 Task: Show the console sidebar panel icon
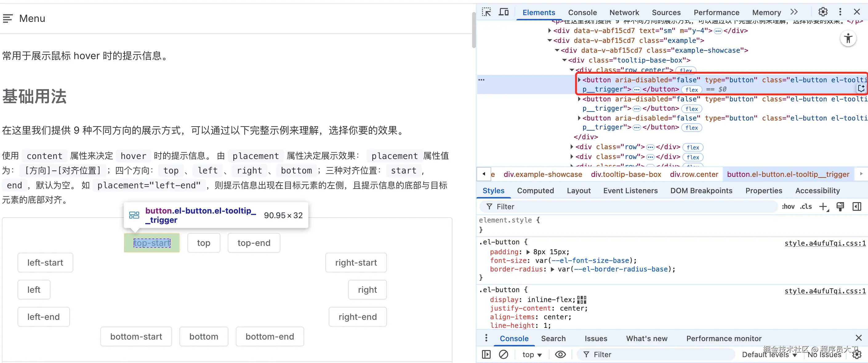486,355
